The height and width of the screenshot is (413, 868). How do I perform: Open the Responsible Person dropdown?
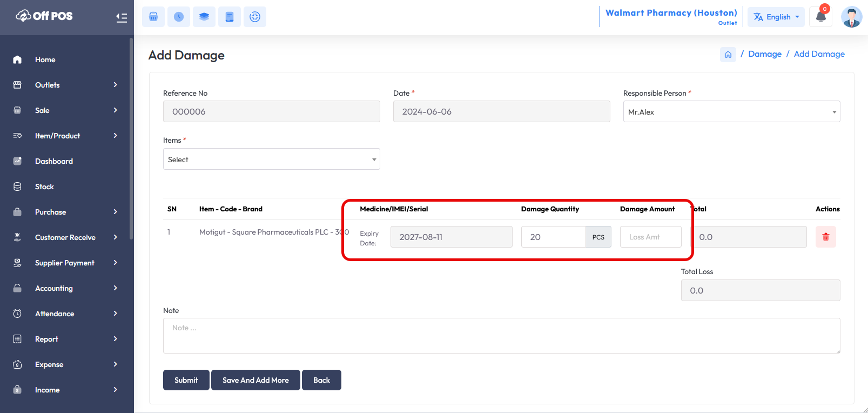(x=731, y=112)
